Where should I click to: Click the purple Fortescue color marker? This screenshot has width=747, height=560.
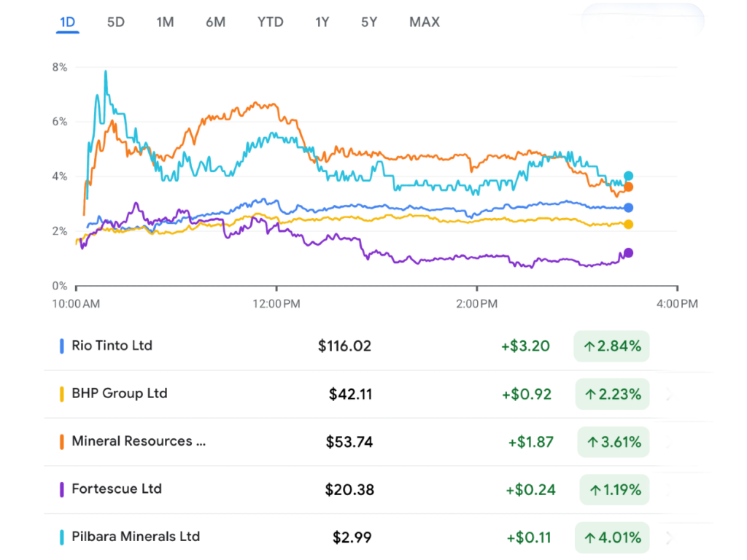pyautogui.click(x=61, y=489)
